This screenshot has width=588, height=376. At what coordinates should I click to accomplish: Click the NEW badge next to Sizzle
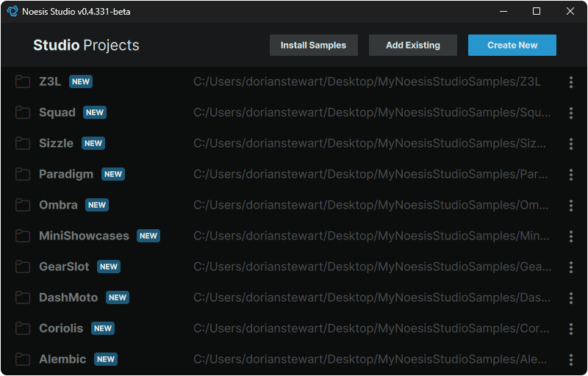coord(93,143)
